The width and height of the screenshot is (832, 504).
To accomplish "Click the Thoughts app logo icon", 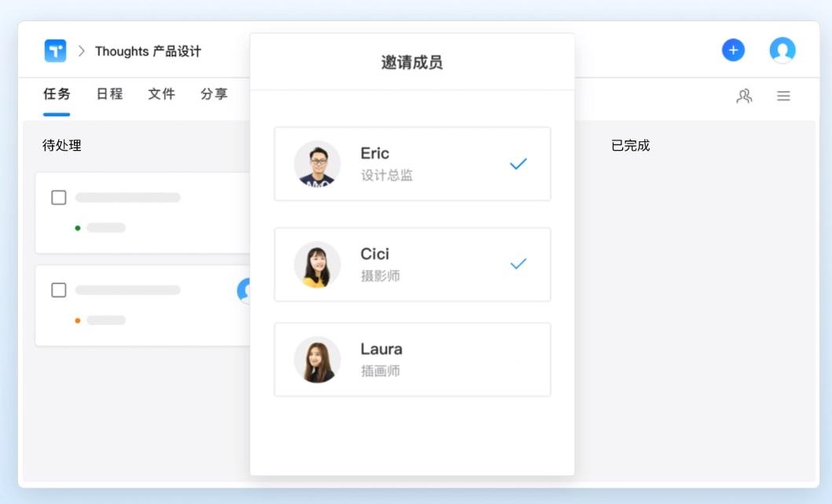I will tap(55, 49).
